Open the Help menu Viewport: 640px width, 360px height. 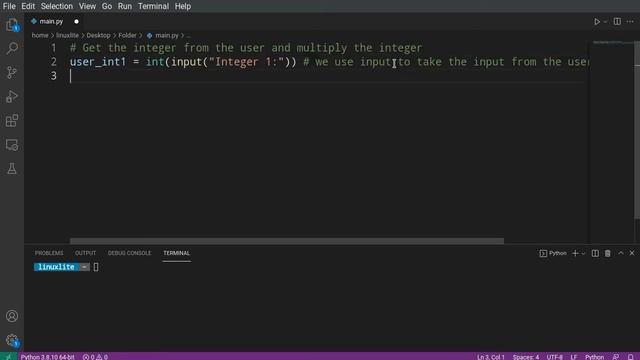click(x=182, y=7)
